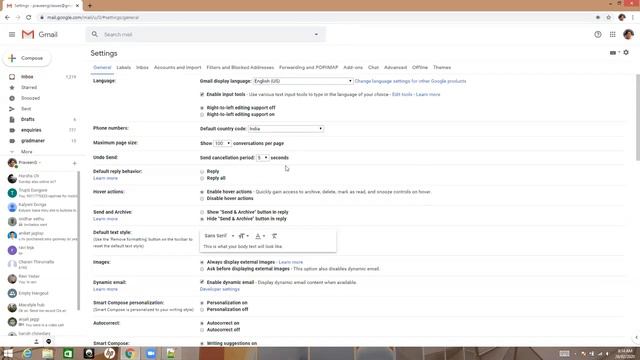Open Hangouts conversations icon at bottom
This screenshot has height=360, width=640.
click(49, 342)
